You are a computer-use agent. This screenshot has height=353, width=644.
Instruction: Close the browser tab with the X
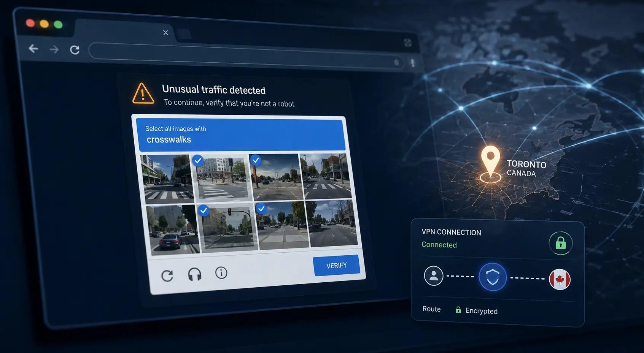pos(165,33)
